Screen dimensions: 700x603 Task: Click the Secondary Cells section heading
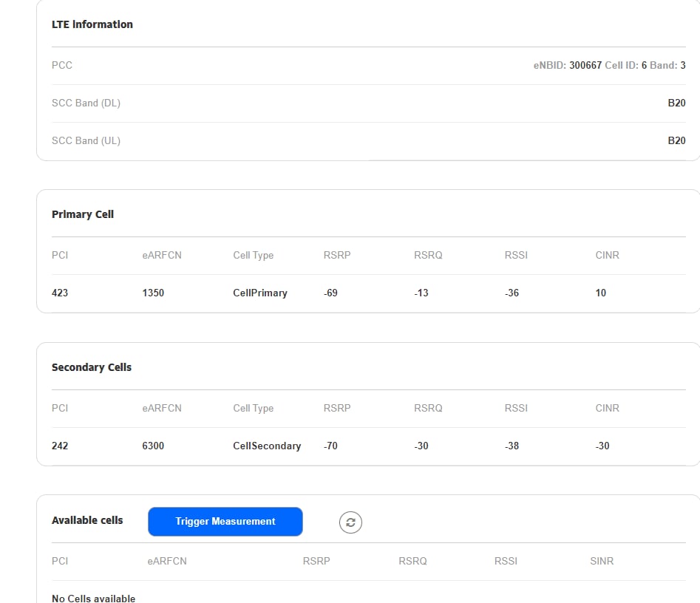(92, 367)
